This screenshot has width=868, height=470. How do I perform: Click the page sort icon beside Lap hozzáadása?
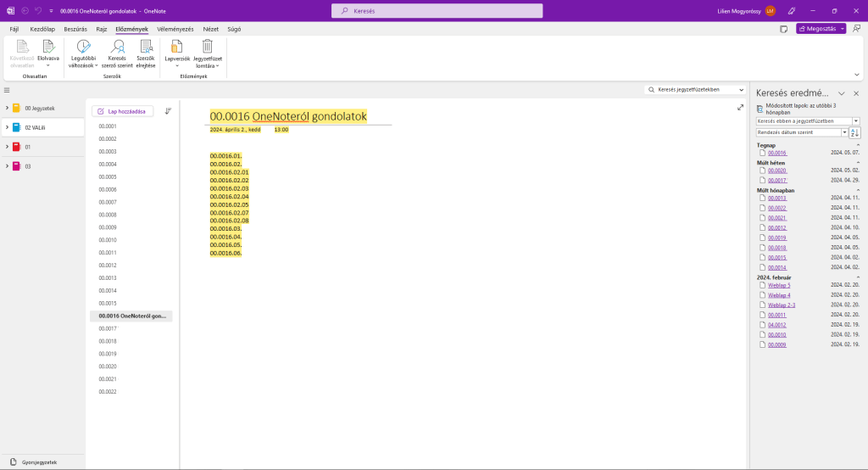(168, 111)
